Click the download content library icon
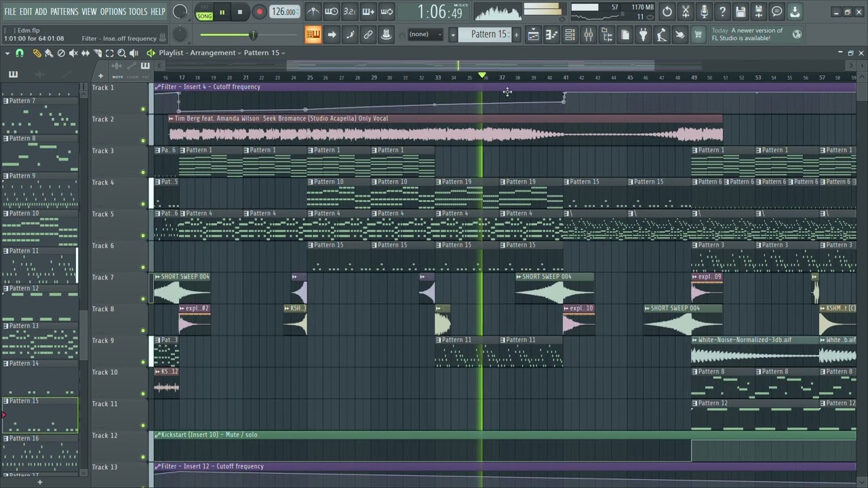 point(795,12)
